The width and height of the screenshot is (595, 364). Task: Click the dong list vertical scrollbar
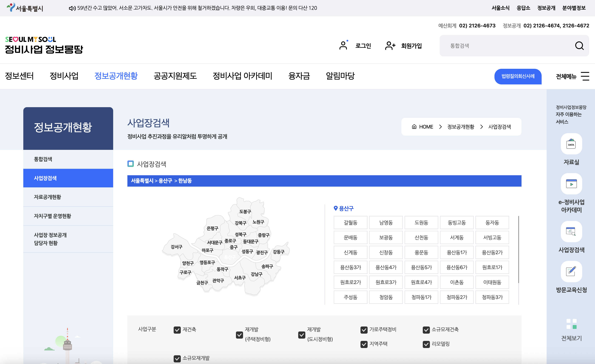pyautogui.click(x=518, y=249)
